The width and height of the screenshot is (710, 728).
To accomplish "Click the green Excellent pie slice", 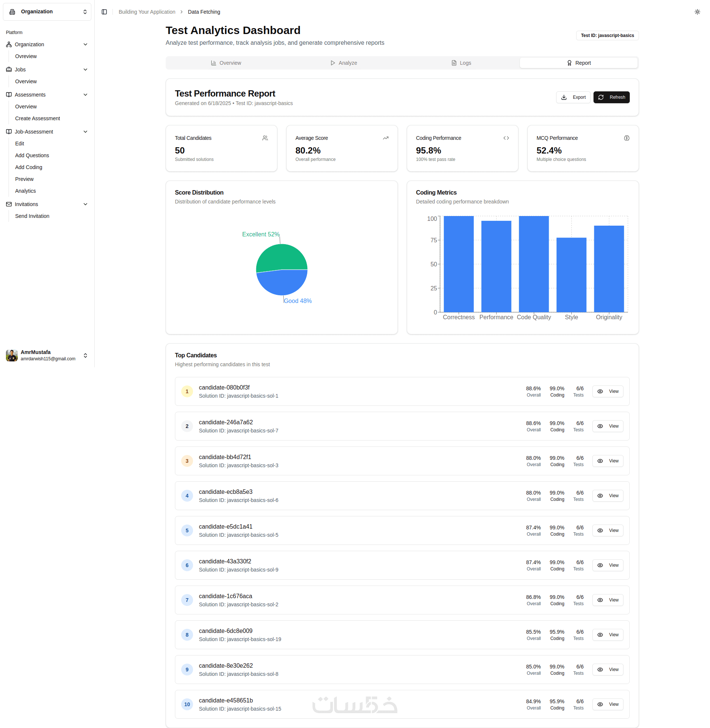I will 281,257.
